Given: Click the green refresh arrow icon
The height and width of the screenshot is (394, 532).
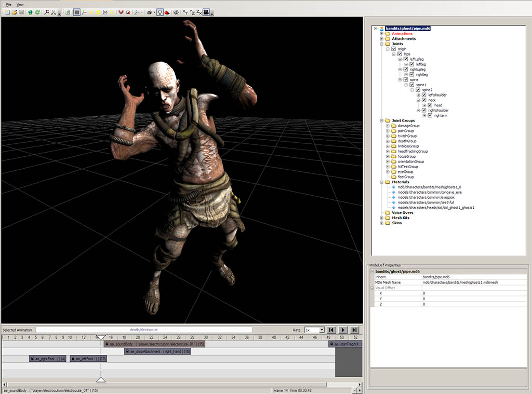Looking at the screenshot, I should [x=37, y=12].
